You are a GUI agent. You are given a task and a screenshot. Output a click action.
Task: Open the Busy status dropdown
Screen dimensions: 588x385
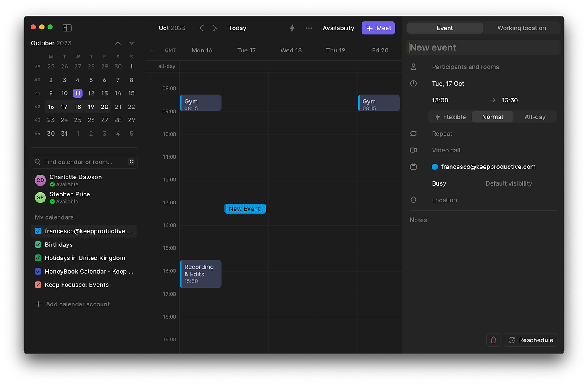click(439, 183)
